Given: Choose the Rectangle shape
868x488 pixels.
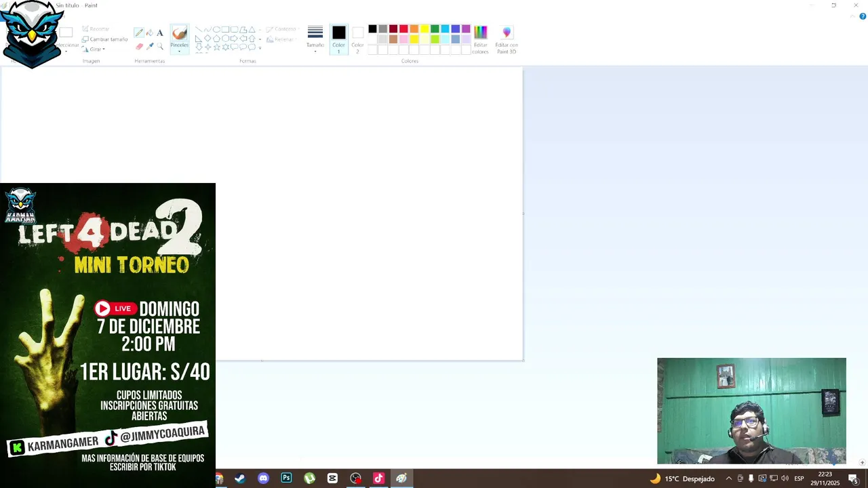Looking at the screenshot, I should tap(225, 30).
